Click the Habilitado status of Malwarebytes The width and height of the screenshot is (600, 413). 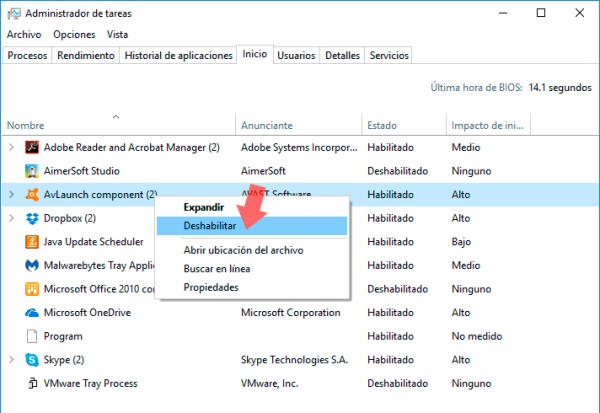[390, 265]
